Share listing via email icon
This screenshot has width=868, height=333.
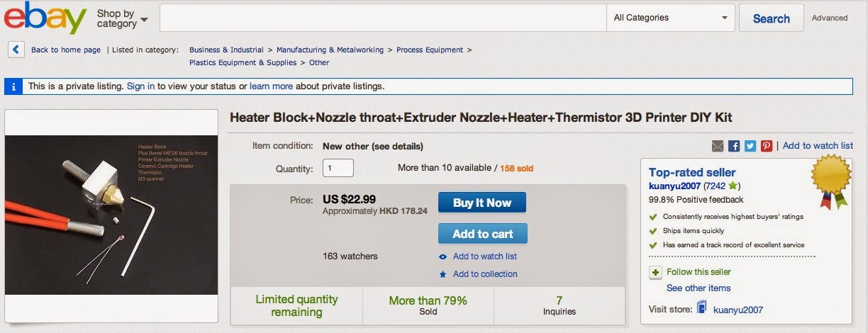pyautogui.click(x=718, y=146)
